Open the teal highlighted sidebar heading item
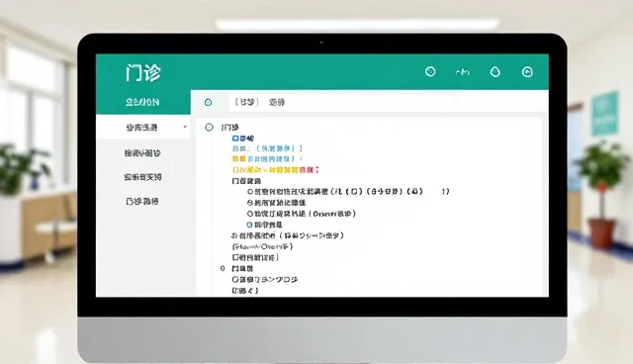 click(x=142, y=102)
